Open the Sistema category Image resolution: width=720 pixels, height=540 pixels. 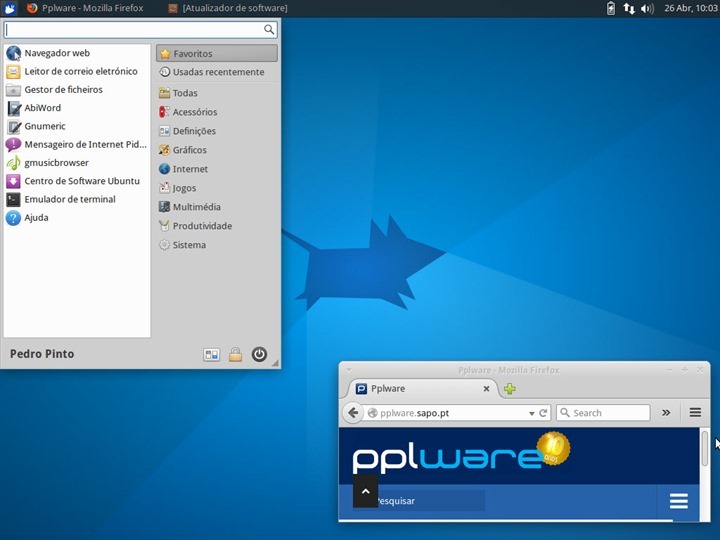(x=217, y=245)
